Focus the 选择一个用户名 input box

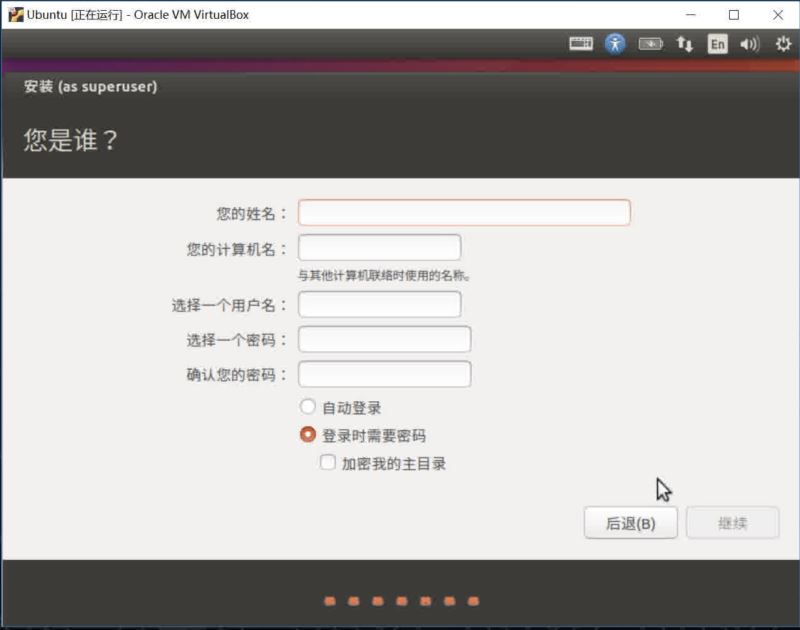379,304
